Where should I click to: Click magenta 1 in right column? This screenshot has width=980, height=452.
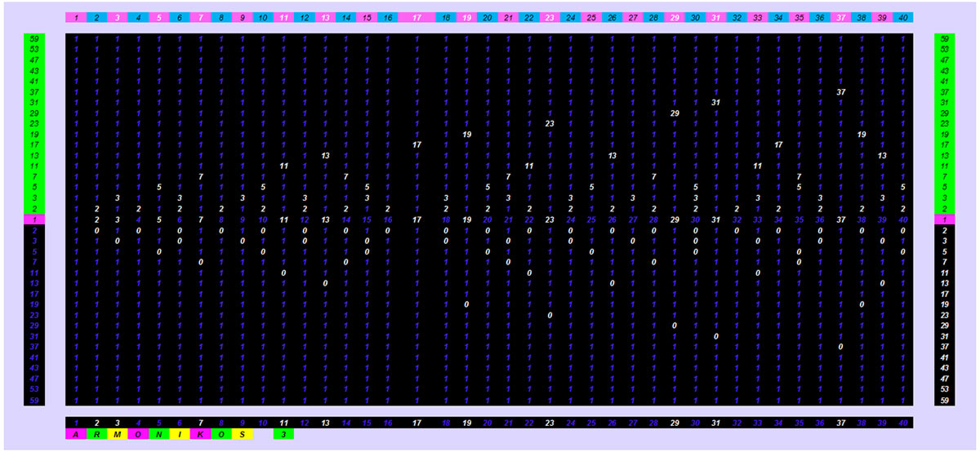[944, 219]
